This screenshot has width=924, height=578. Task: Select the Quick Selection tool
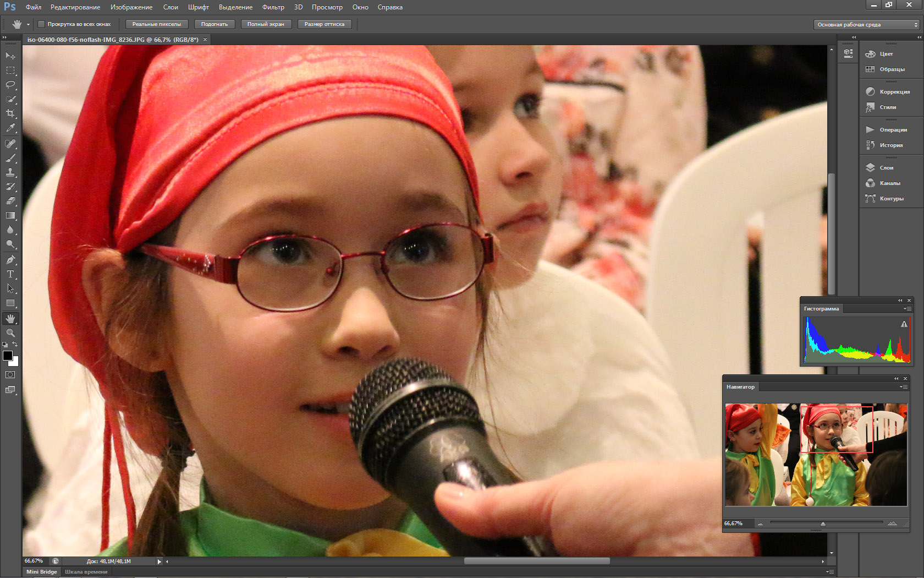pyautogui.click(x=10, y=99)
